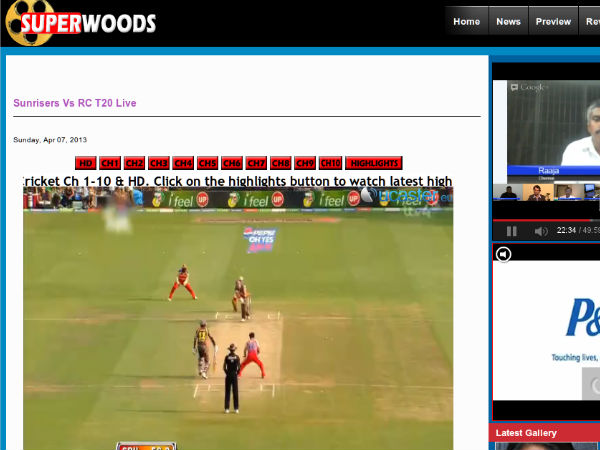
Task: Switch to the HD stream
Action: 85,163
